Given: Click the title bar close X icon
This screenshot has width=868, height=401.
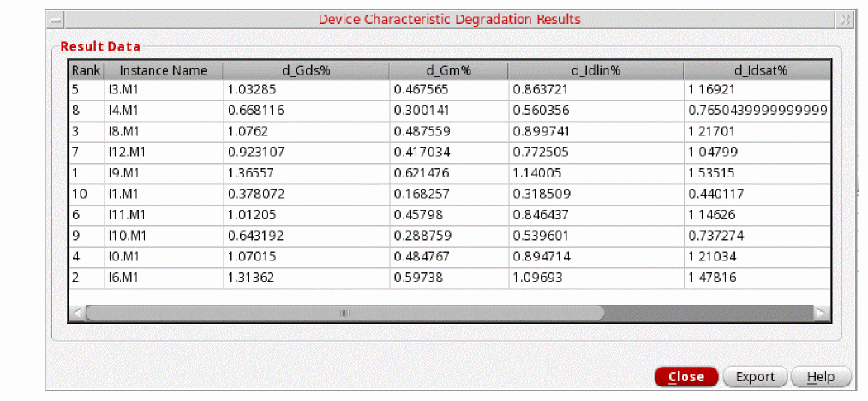Looking at the screenshot, I should [845, 20].
